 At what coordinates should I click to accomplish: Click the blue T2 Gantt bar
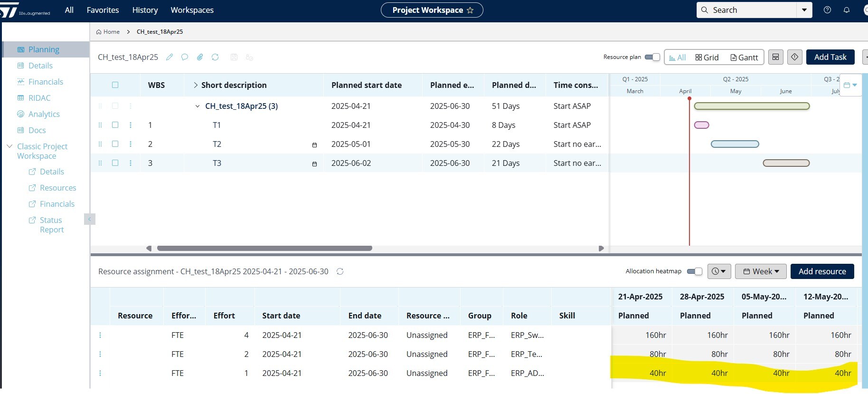(735, 144)
